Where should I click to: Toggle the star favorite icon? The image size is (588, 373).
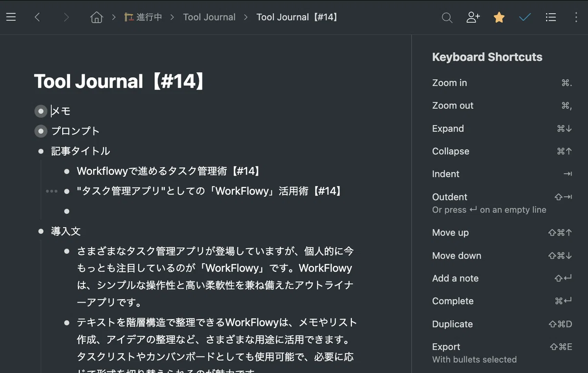coord(499,17)
